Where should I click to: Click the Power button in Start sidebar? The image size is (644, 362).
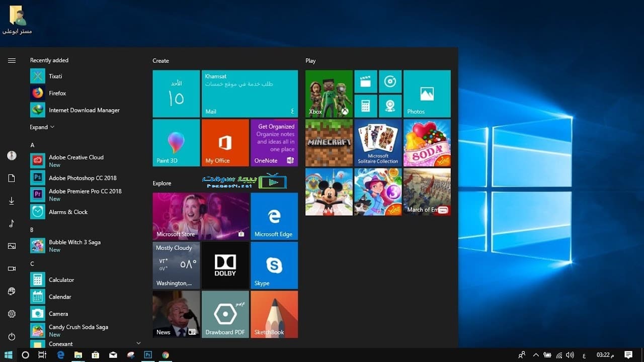[12, 336]
